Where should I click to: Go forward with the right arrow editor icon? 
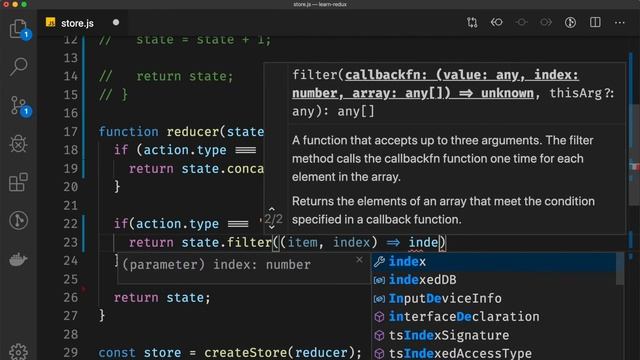click(546, 22)
